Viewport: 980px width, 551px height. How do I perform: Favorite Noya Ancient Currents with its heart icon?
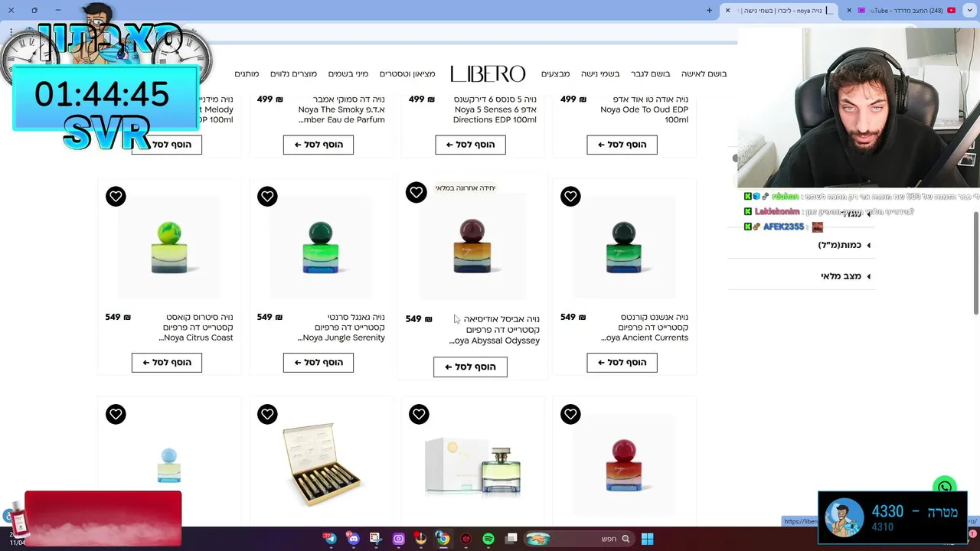pos(570,197)
